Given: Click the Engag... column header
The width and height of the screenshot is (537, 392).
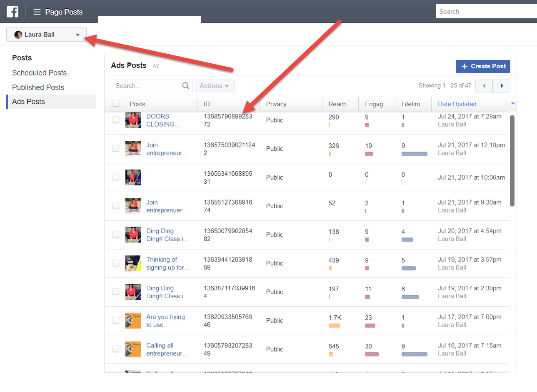Looking at the screenshot, I should (377, 104).
